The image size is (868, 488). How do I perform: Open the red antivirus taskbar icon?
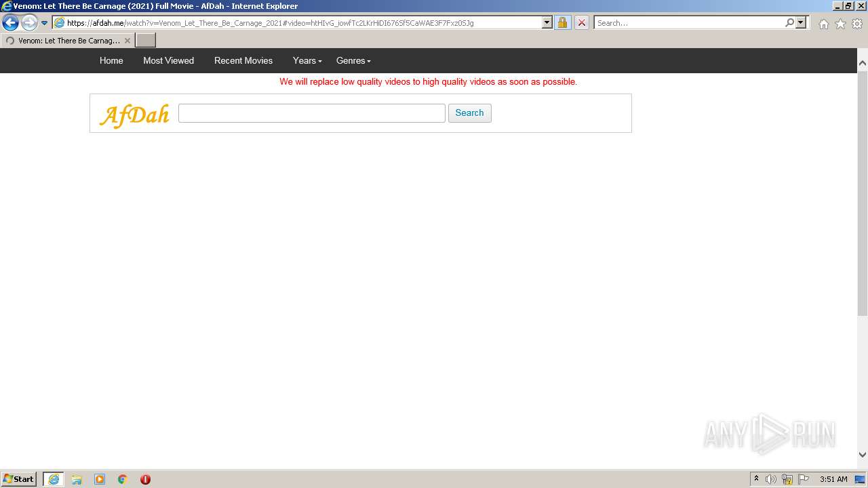(145, 479)
